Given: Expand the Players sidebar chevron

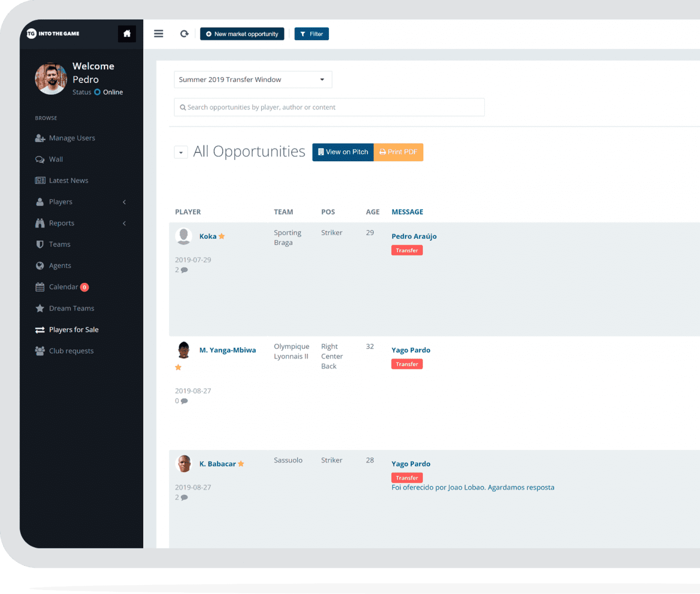Looking at the screenshot, I should 124,202.
